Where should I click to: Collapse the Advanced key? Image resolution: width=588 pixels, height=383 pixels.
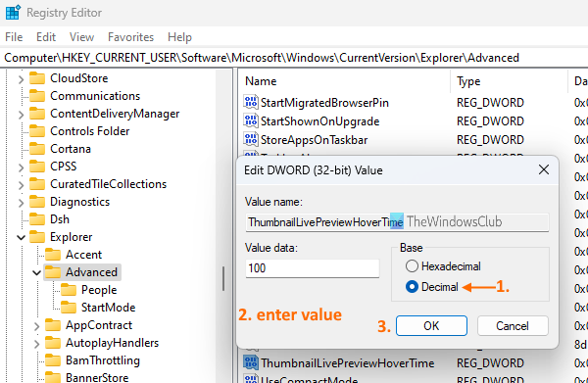[x=36, y=272]
